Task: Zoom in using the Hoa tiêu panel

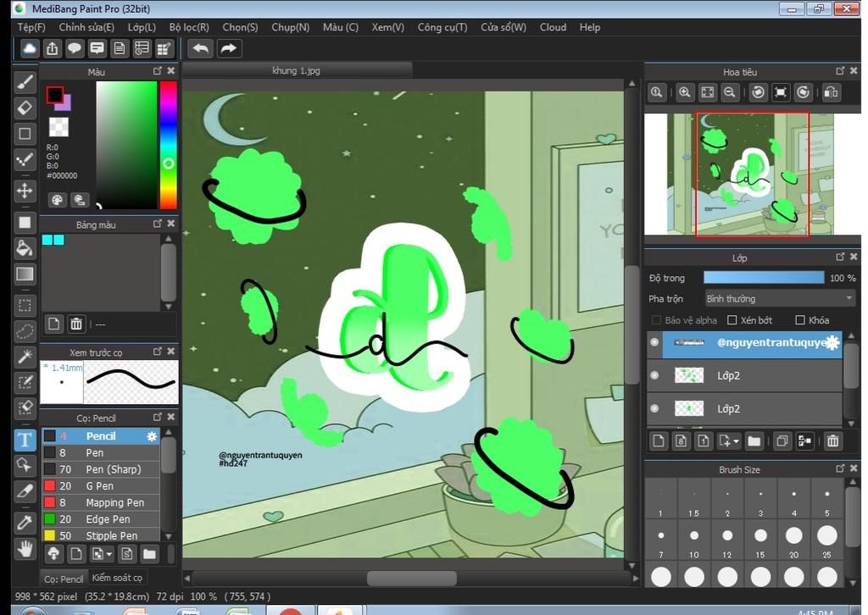Action: [685, 92]
